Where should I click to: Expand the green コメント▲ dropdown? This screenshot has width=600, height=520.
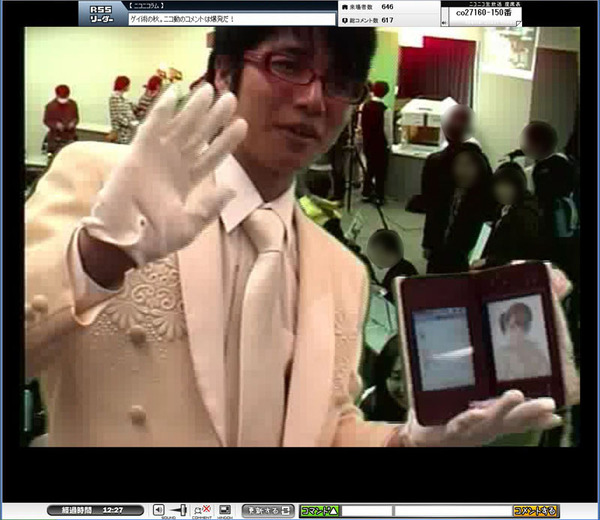click(x=319, y=510)
